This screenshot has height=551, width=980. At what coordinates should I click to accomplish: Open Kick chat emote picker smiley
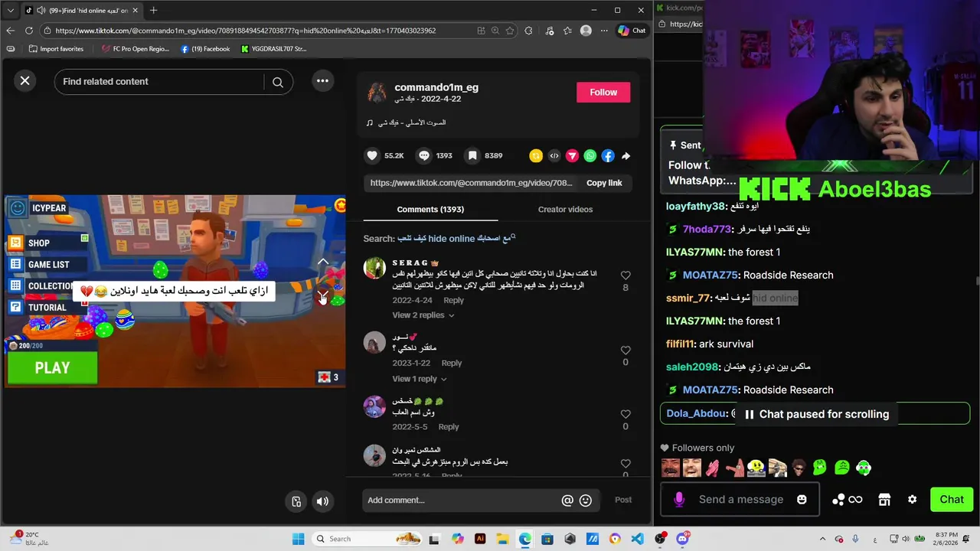(x=802, y=500)
